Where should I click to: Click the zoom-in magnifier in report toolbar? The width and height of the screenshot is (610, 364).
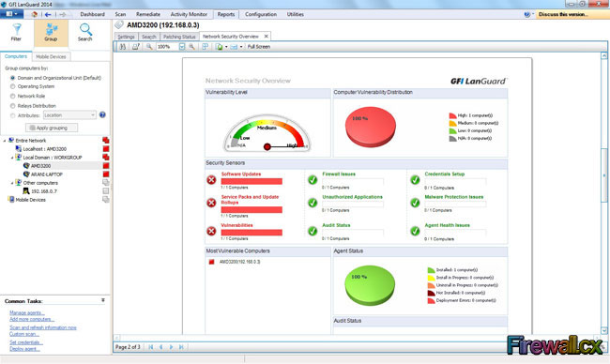tap(191, 47)
